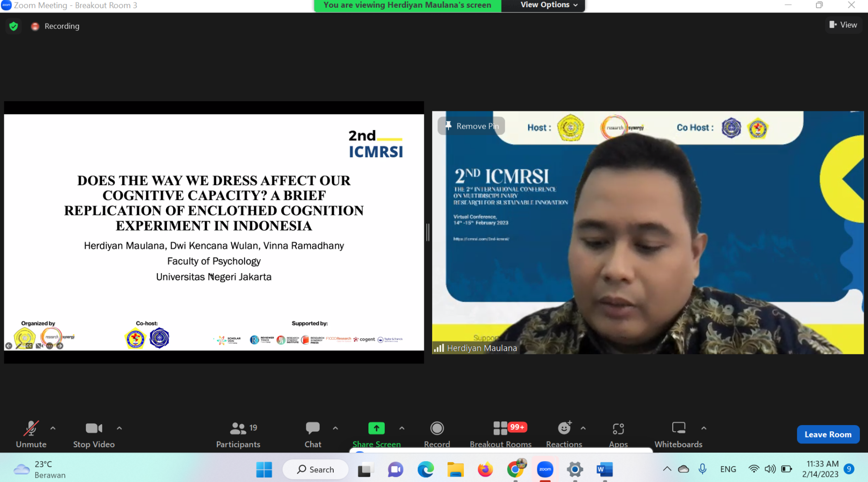
Task: Select the pen tool on shared slide
Action: coord(19,346)
